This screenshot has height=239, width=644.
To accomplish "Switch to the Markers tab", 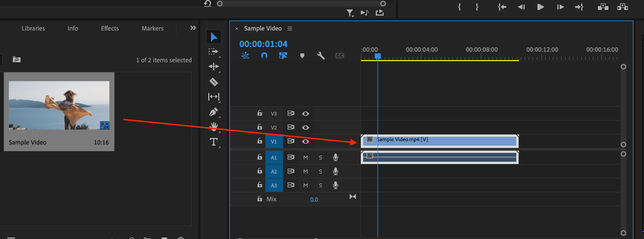I will click(x=153, y=28).
